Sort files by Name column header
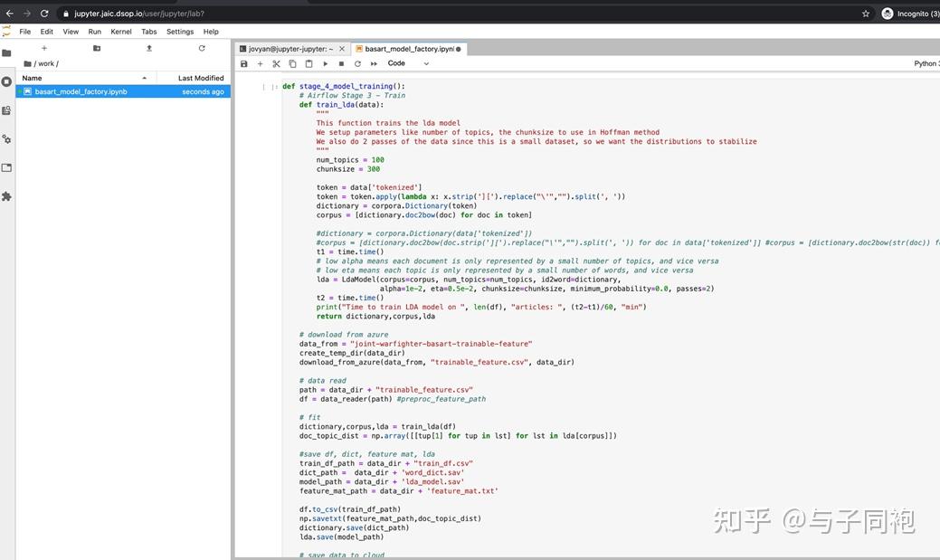 pyautogui.click(x=84, y=78)
